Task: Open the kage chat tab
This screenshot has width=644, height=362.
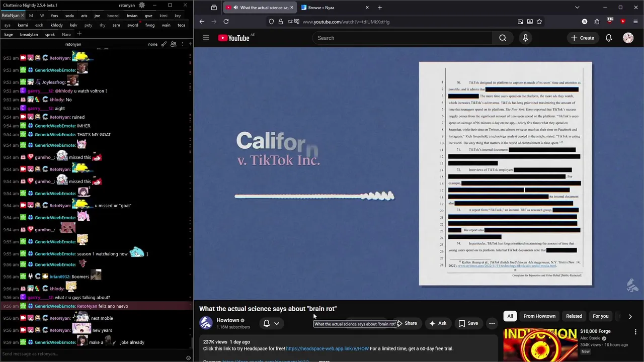Action: [9, 35]
